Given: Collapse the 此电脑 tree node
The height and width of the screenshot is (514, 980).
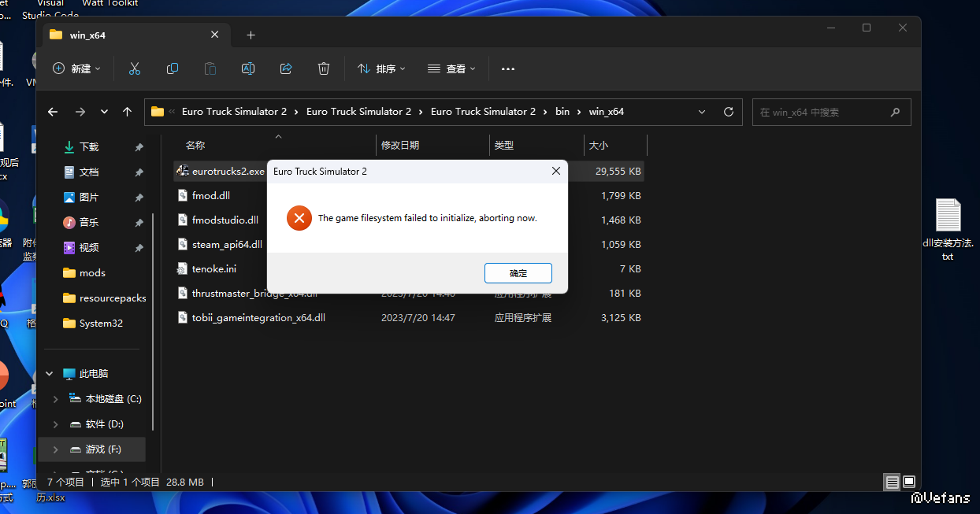Looking at the screenshot, I should [50, 374].
